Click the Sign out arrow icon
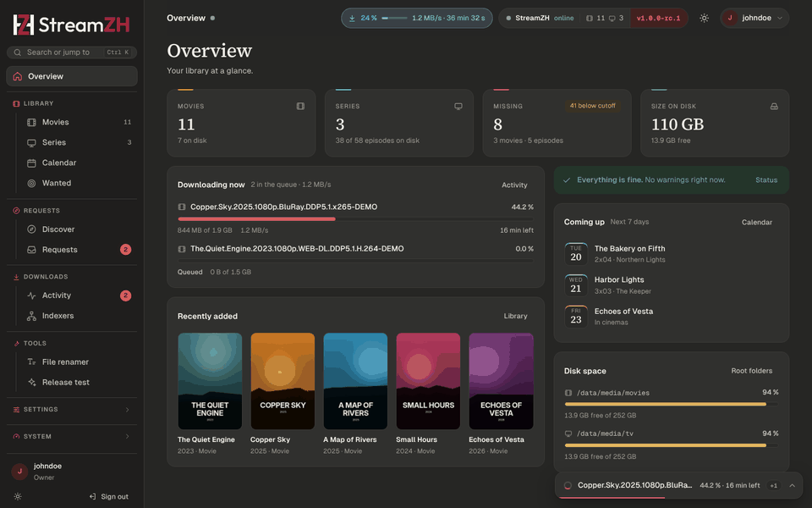 [93, 497]
